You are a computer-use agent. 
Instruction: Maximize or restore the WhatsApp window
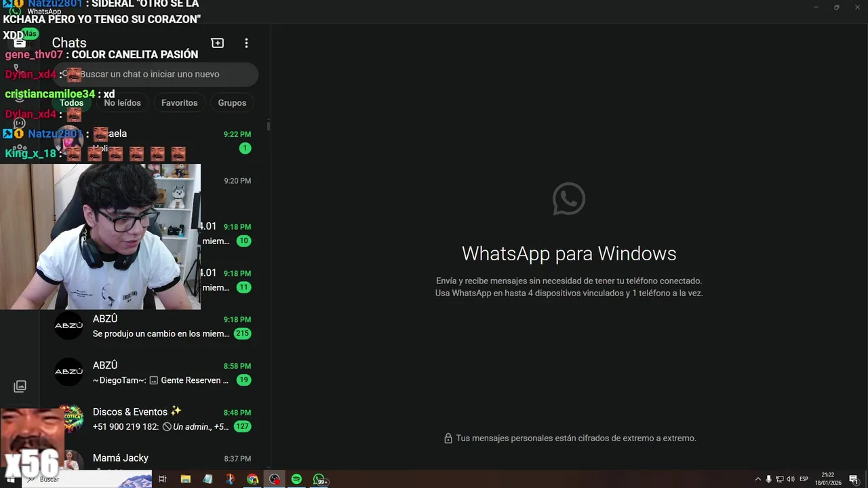pyautogui.click(x=836, y=7)
